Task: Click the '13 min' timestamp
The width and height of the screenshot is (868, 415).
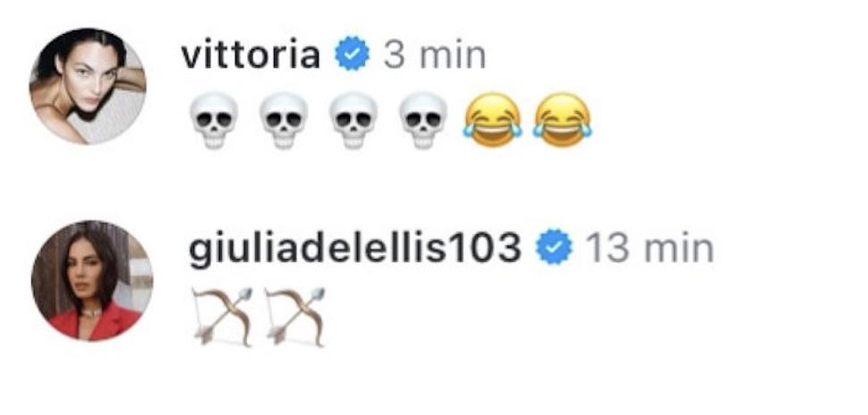Action: [650, 248]
